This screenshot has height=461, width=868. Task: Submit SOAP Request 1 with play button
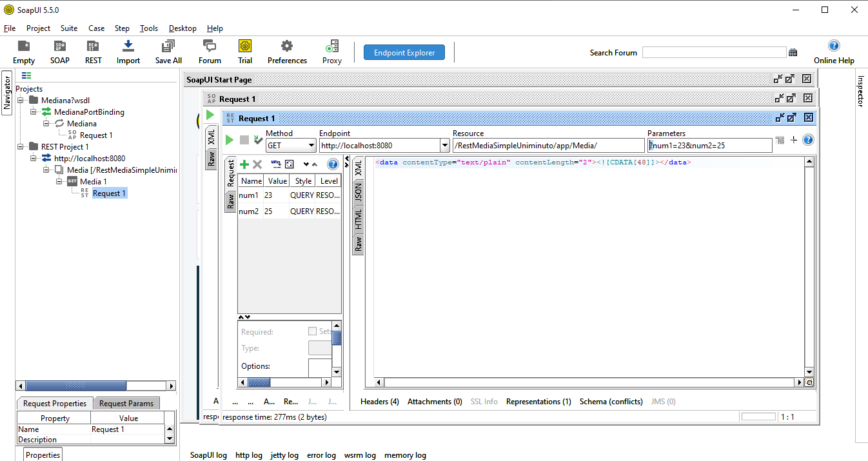pos(210,115)
